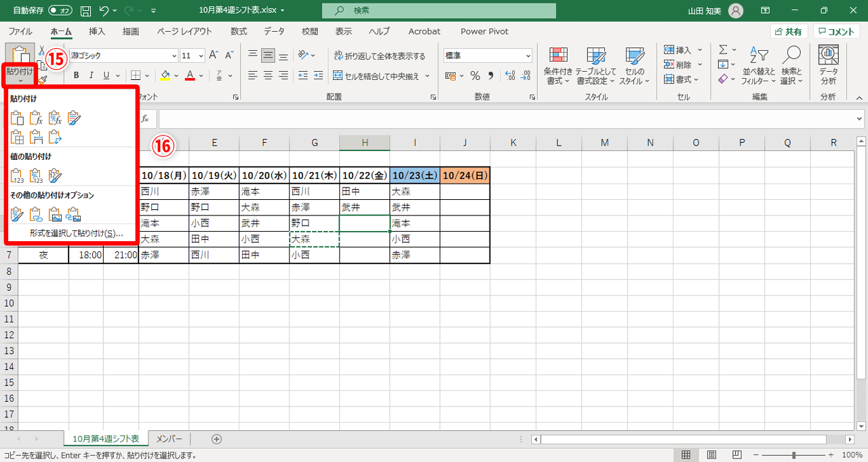Open the font size dropdown

(x=201, y=56)
